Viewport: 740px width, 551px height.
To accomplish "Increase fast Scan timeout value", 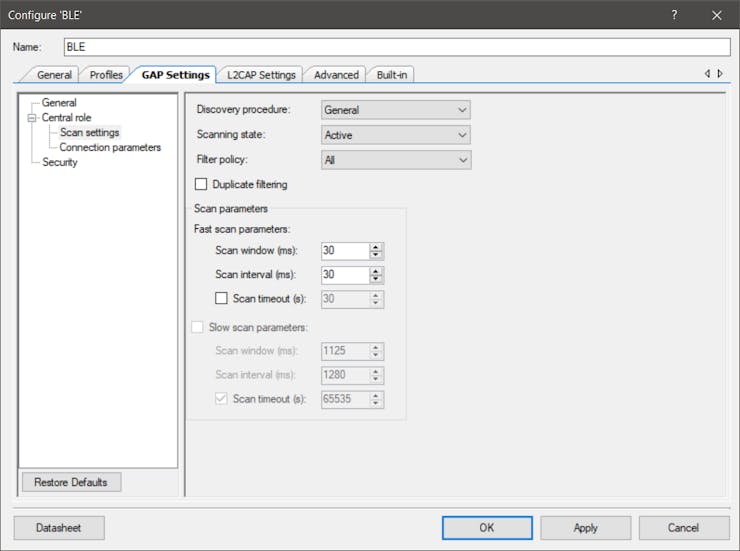I will (x=376, y=295).
